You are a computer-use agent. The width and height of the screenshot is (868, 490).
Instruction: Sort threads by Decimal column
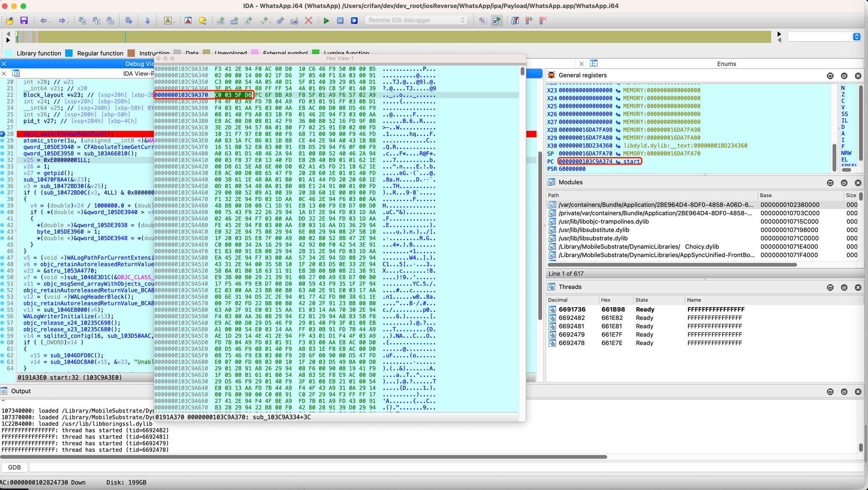(x=572, y=300)
